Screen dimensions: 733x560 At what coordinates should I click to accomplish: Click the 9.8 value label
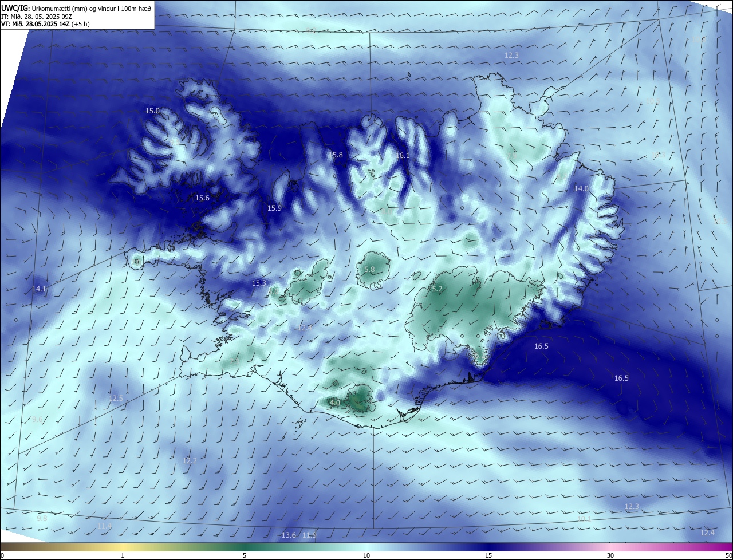(42, 519)
